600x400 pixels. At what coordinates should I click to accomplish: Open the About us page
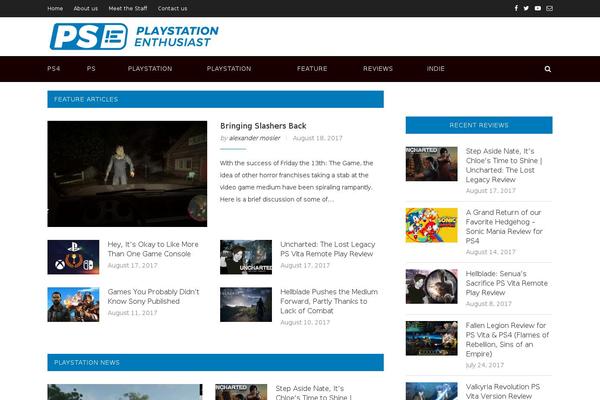(86, 8)
